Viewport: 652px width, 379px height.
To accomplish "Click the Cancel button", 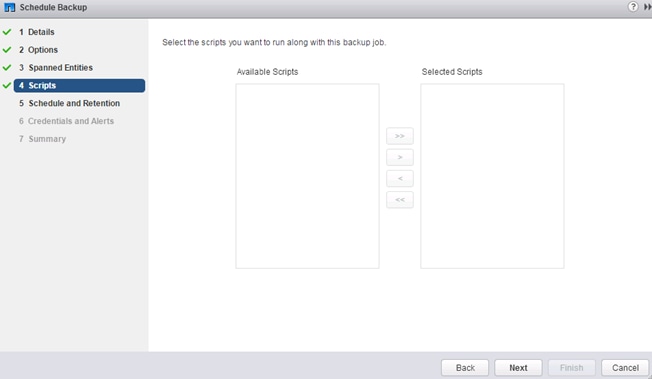I will click(625, 368).
